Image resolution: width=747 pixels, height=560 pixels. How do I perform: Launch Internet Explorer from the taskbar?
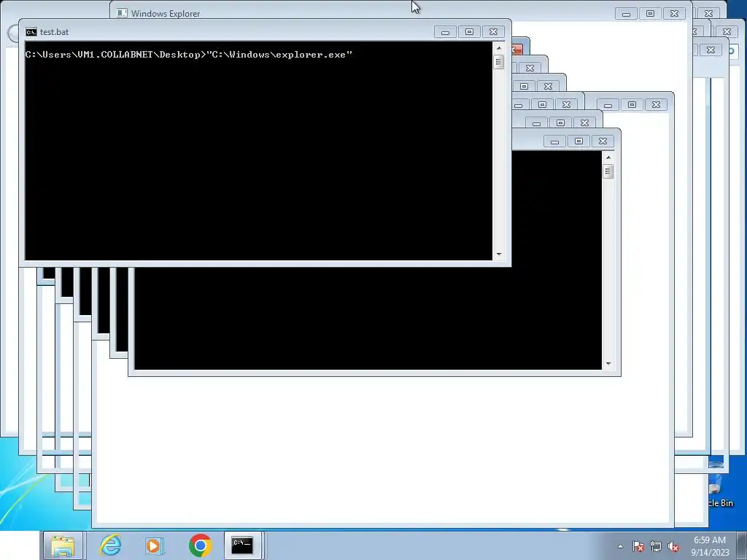point(110,545)
